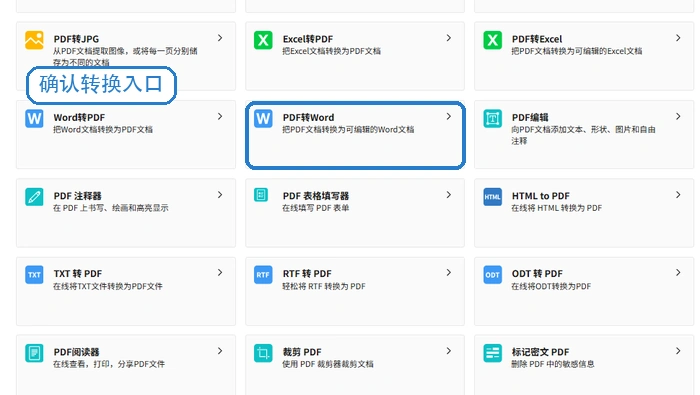Click the ODT 转 PDF icon

pos(492,275)
